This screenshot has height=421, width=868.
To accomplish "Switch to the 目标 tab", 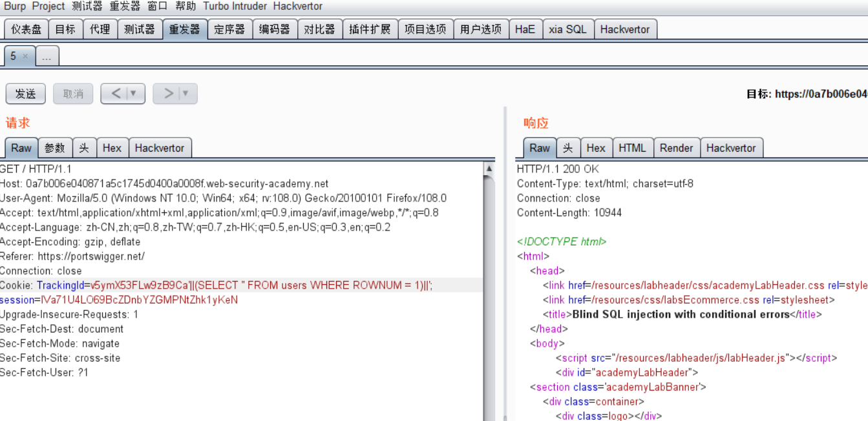I will (65, 29).
